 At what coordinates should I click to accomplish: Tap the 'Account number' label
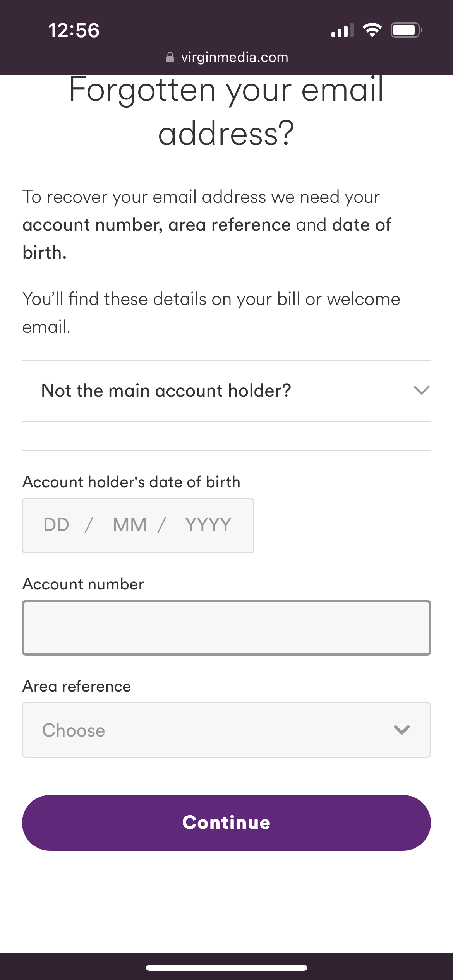pos(83,584)
